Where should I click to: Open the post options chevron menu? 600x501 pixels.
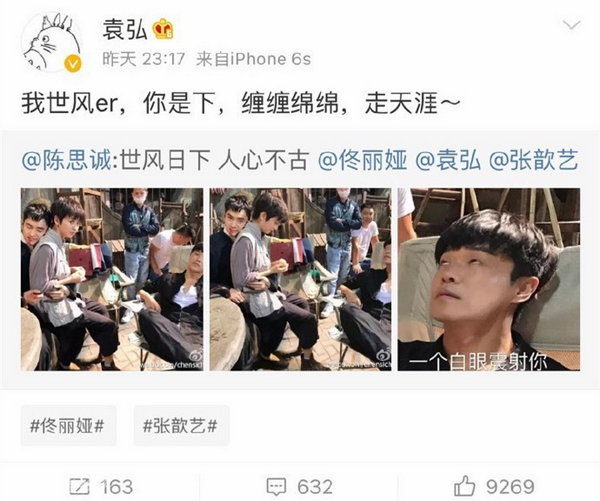tap(572, 26)
